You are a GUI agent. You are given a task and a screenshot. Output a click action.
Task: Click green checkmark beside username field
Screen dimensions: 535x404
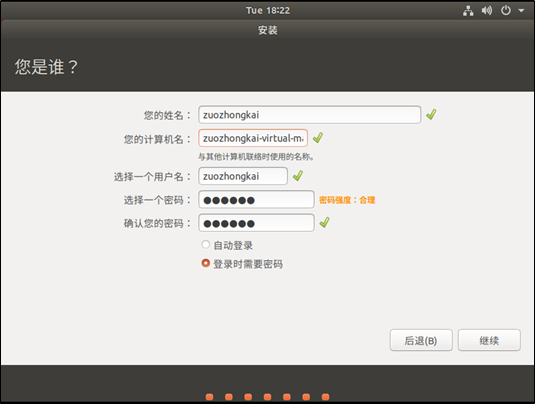click(298, 176)
